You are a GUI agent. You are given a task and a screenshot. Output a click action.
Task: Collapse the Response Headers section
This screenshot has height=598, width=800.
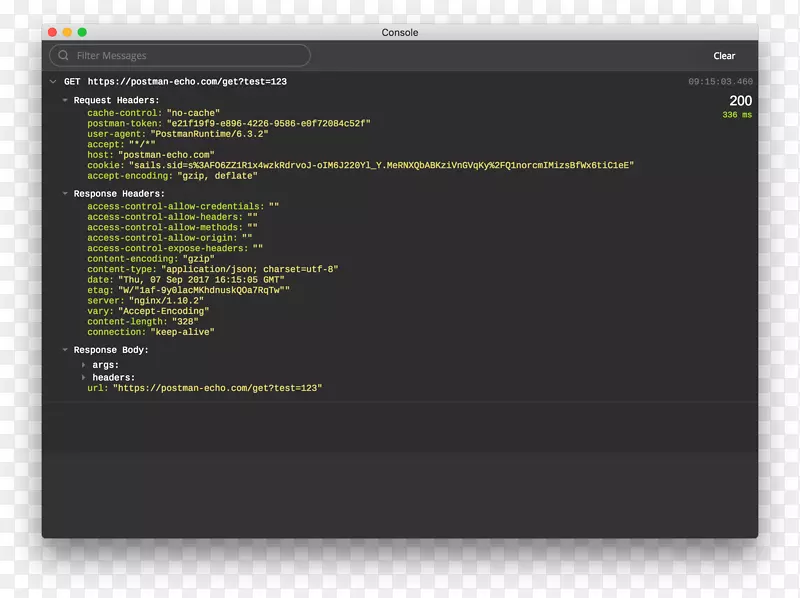click(66, 193)
